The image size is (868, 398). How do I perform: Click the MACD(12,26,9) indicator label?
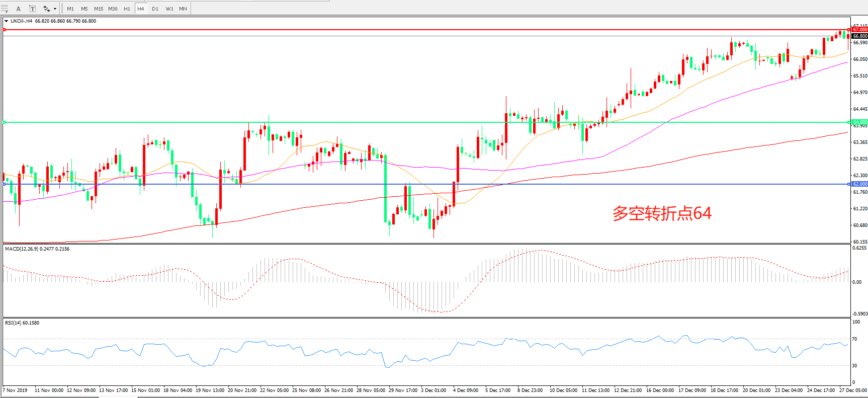coord(37,249)
